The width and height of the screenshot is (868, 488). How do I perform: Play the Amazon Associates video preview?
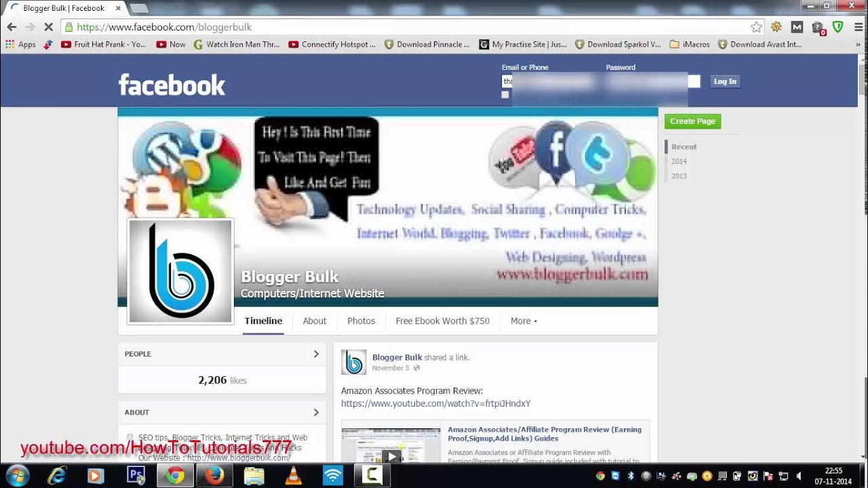coord(391,456)
